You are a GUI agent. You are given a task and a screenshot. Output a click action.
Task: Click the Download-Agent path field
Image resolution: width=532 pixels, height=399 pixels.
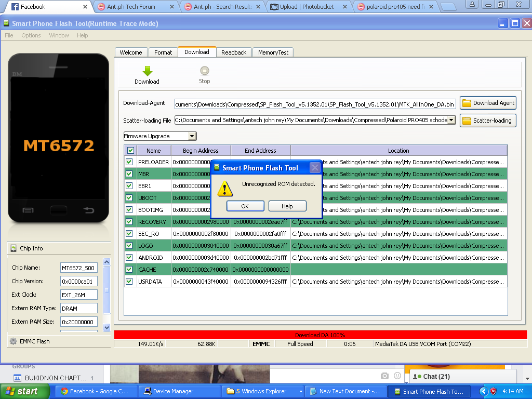pyautogui.click(x=315, y=104)
